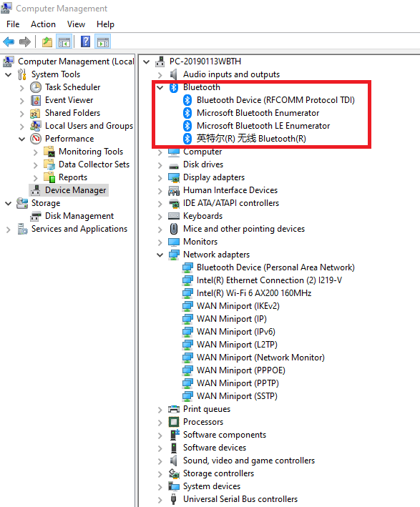The height and width of the screenshot is (507, 420).
Task: Select the Bluetooth Device (RFCOMM Protocol TDI) icon
Action: point(187,100)
